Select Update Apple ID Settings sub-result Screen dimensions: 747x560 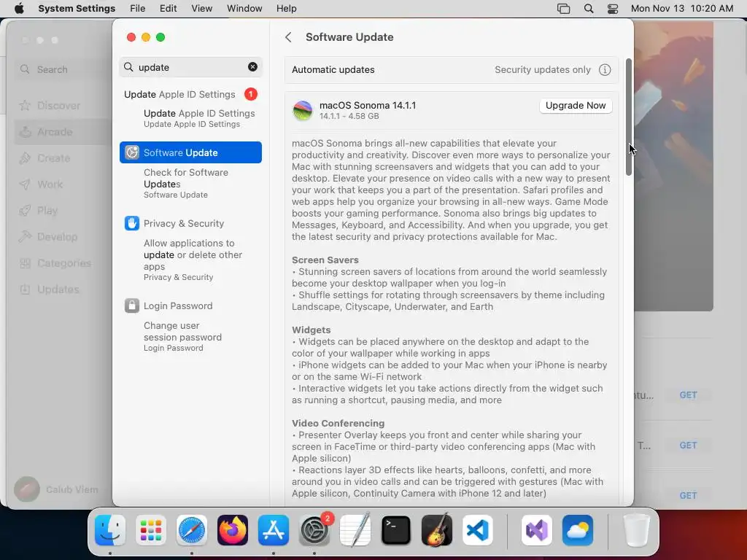[x=199, y=118]
